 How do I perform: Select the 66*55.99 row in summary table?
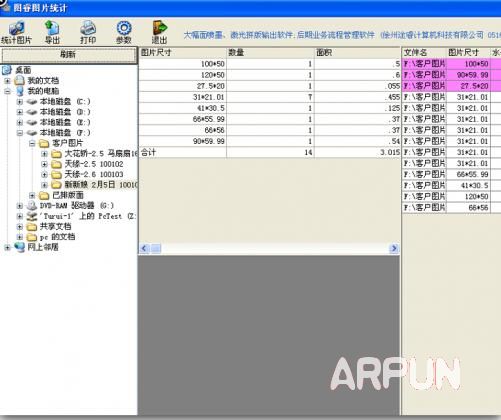(x=270, y=119)
